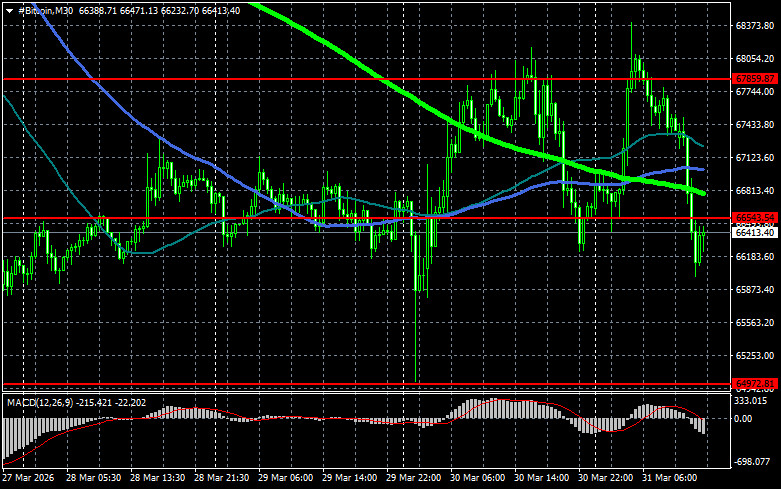Click 68054.20 on the price axis

click(755, 59)
